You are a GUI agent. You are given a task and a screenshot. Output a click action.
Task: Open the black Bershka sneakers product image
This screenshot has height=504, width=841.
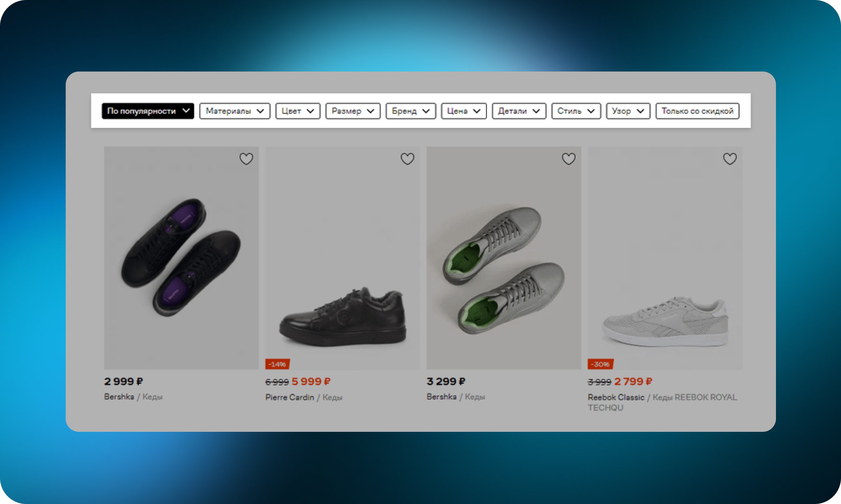tap(181, 258)
